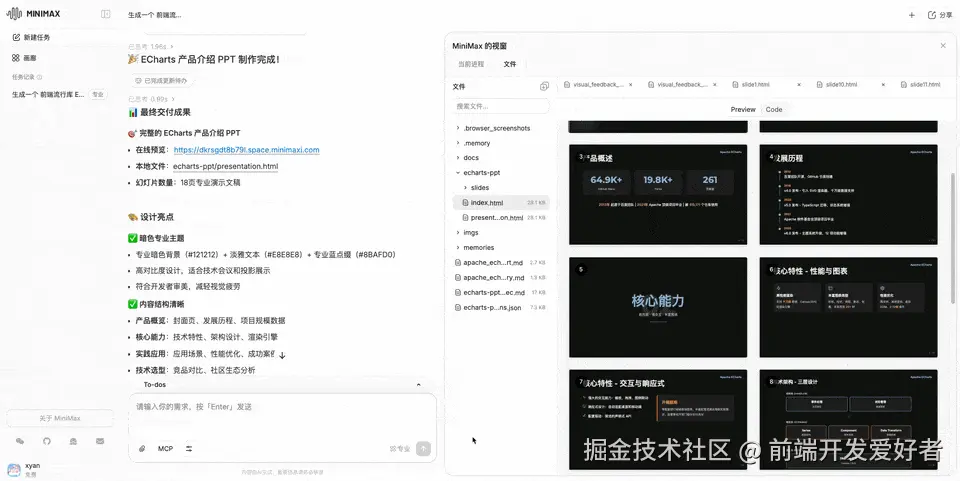Open slide 7 交互与响应式 thumbnail
960x481 pixels.
pyautogui.click(x=658, y=420)
